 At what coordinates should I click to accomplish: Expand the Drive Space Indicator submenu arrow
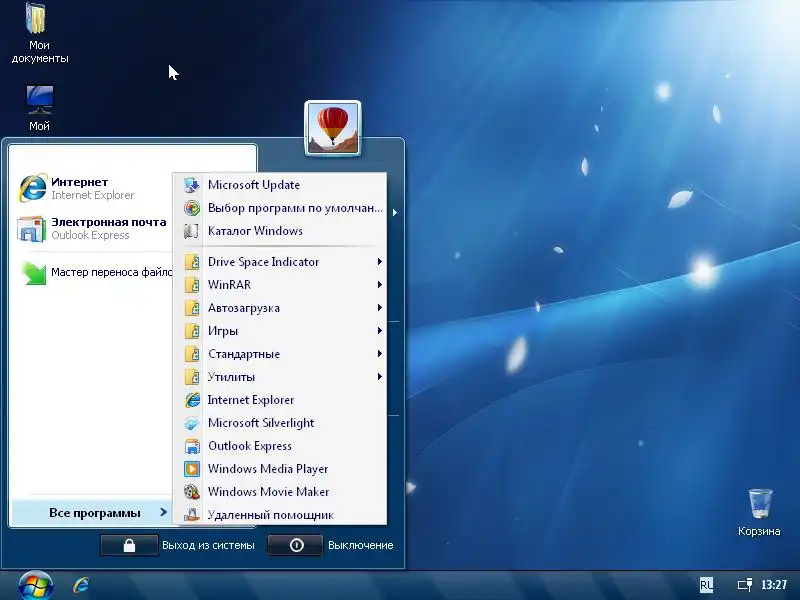click(380, 262)
